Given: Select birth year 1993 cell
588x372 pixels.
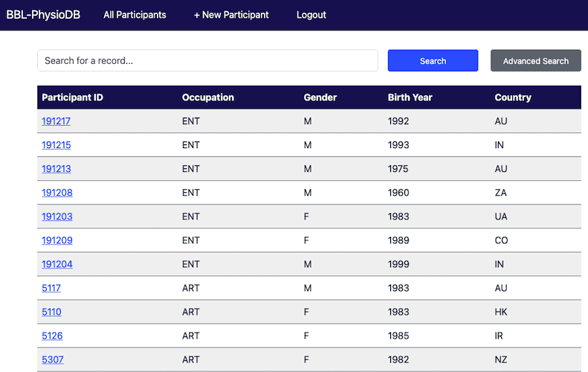Looking at the screenshot, I should coord(398,145).
